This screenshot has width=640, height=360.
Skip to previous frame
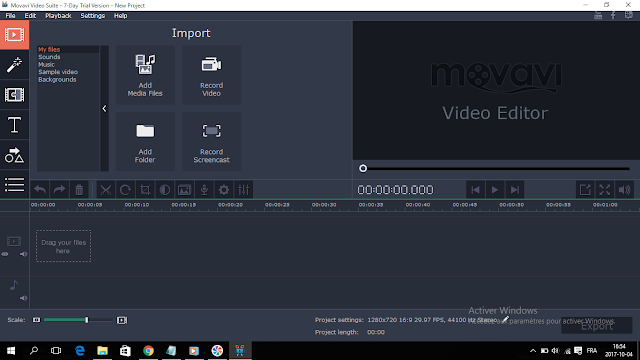[476, 190]
